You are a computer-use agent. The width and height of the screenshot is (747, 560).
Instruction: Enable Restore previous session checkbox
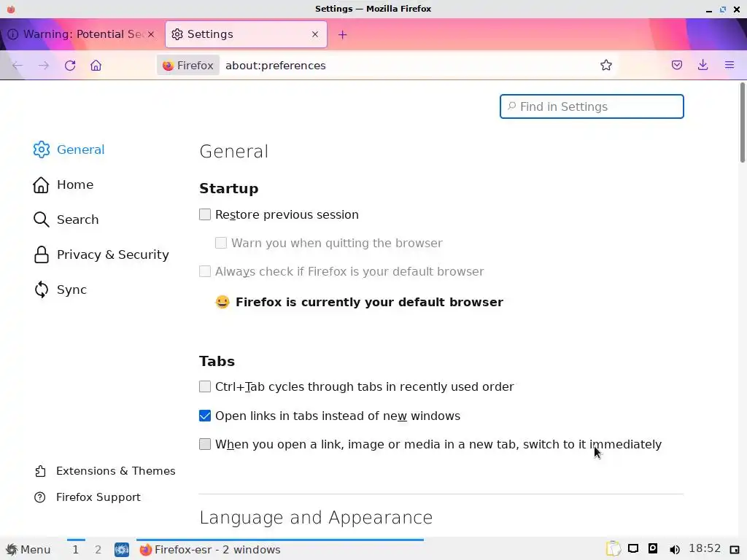pyautogui.click(x=205, y=215)
